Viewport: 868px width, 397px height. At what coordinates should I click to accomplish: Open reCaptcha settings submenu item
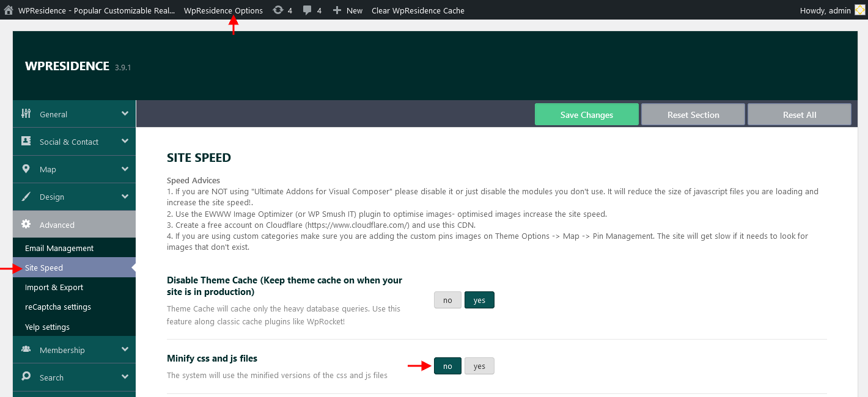click(x=74, y=307)
